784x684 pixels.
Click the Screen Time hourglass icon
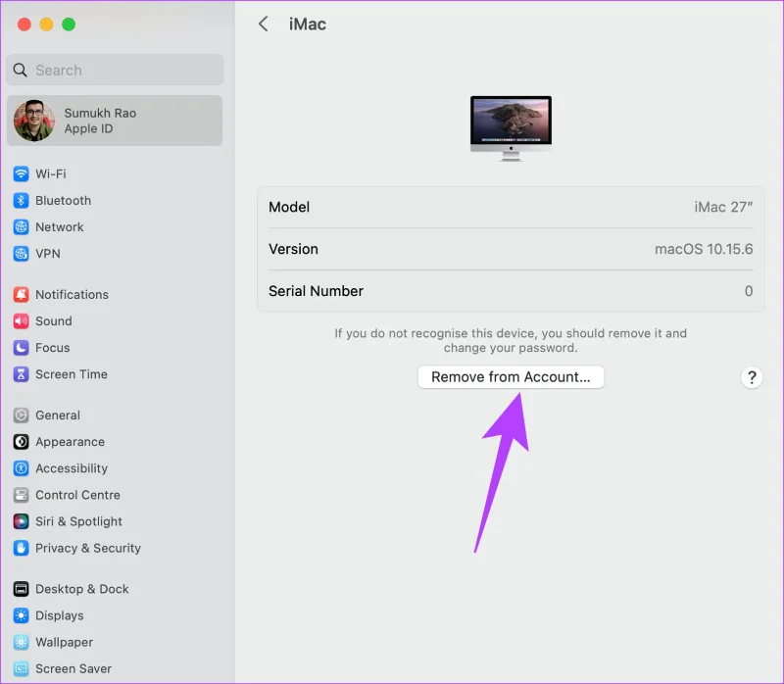tap(21, 374)
